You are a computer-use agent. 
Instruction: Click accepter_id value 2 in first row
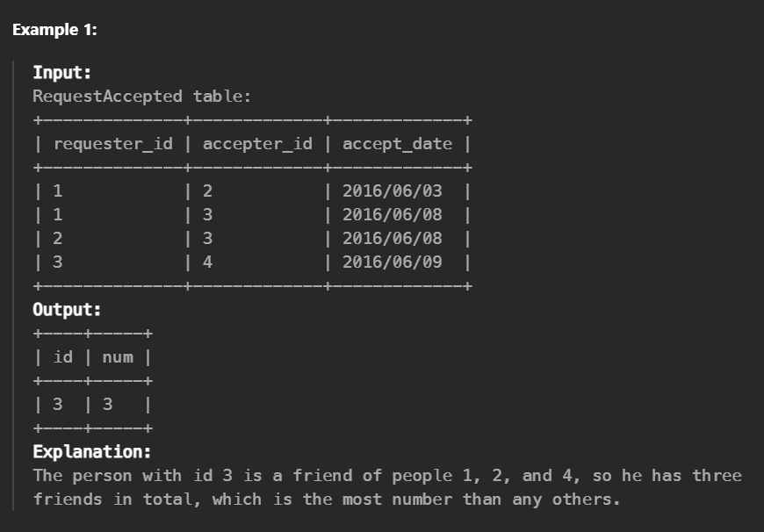[207, 191]
